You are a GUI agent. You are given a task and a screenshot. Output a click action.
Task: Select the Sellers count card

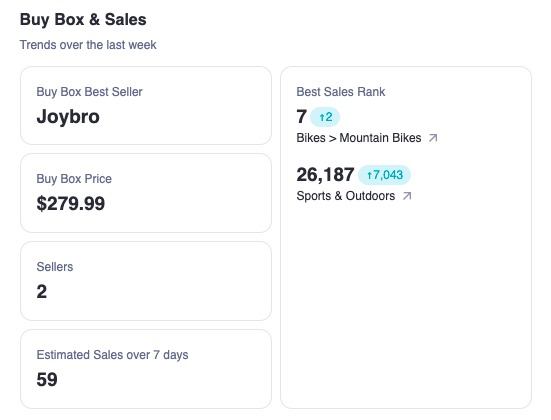[146, 281]
